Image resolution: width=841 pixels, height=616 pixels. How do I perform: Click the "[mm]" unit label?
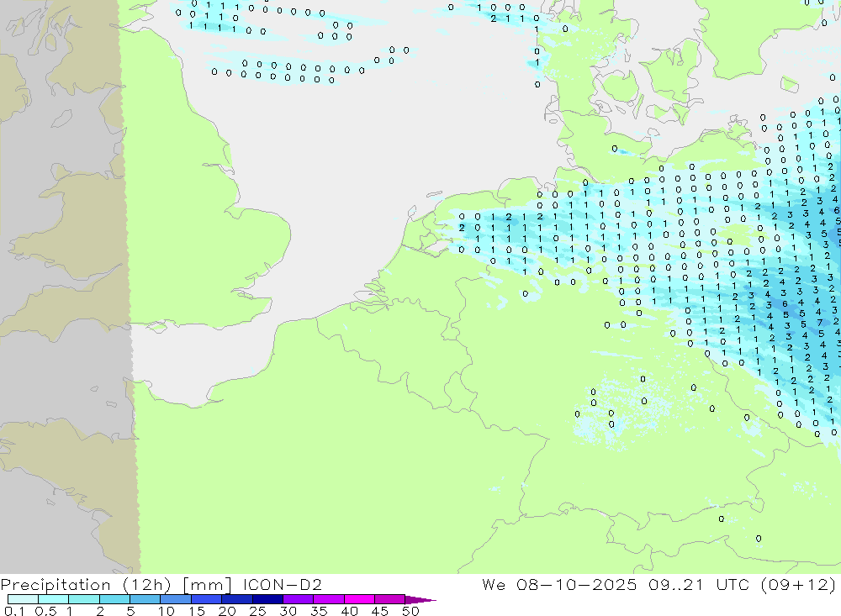[207, 585]
